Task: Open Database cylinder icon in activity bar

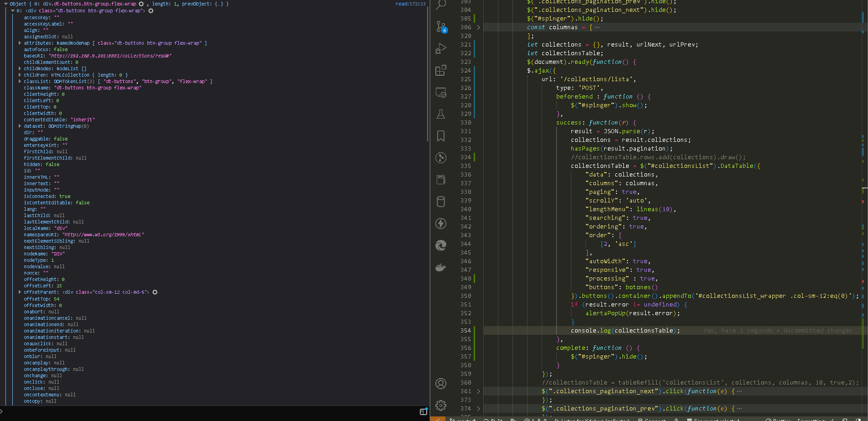Action: click(x=441, y=202)
